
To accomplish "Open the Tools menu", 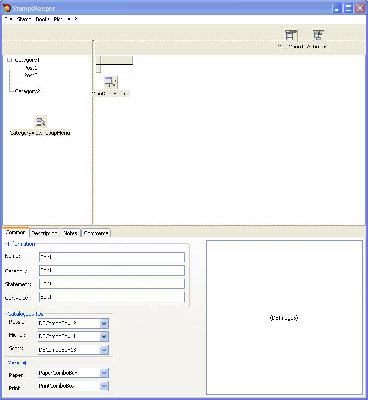I will click(42, 19).
